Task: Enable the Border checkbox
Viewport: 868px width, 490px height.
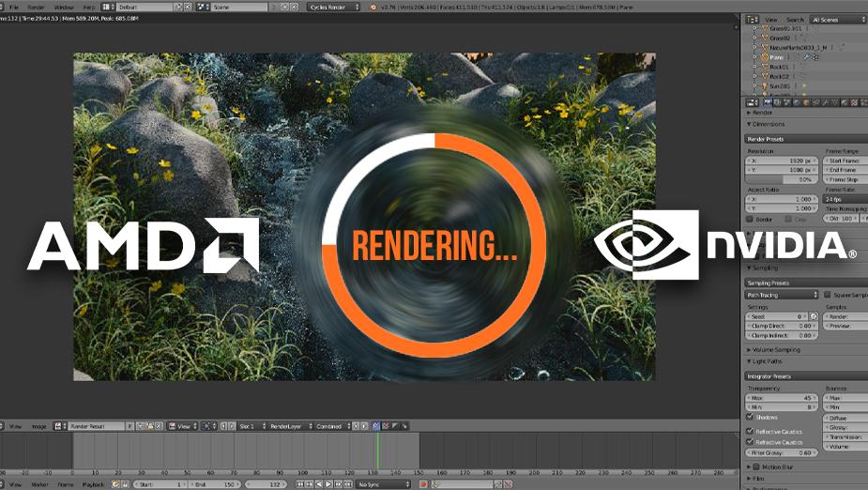Action: [x=750, y=220]
